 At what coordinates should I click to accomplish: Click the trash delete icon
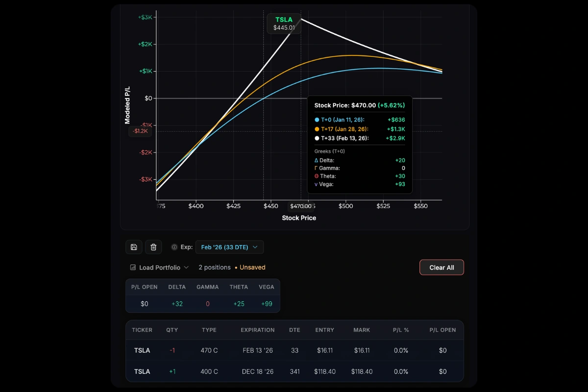[x=153, y=247]
